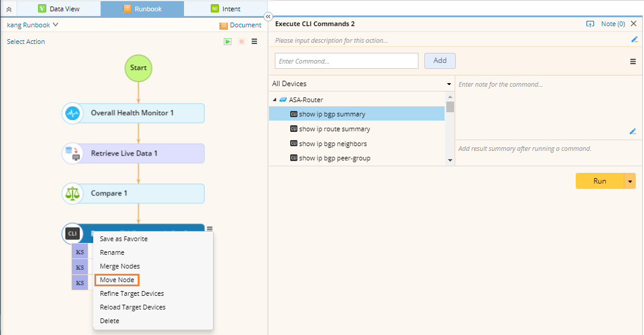Screen dimensions: 644x335
Task: Select show ip route summary command
Action: (x=334, y=129)
